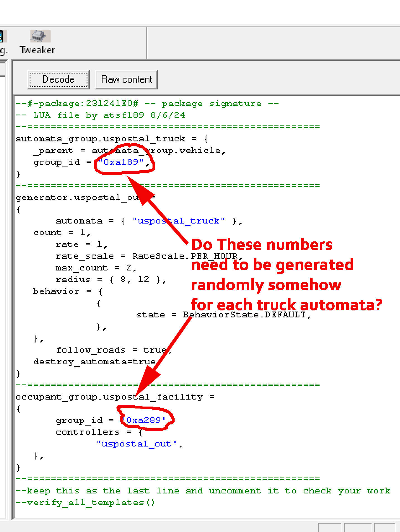Click the occupant_group.uspostal_facility line
Screen dimensions: 400x532
tap(115, 397)
